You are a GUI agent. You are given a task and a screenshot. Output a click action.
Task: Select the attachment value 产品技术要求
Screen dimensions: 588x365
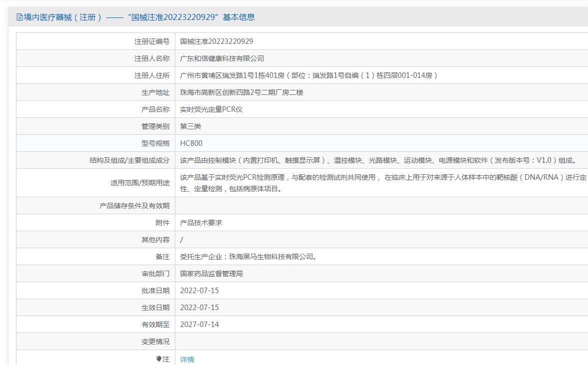(x=201, y=223)
